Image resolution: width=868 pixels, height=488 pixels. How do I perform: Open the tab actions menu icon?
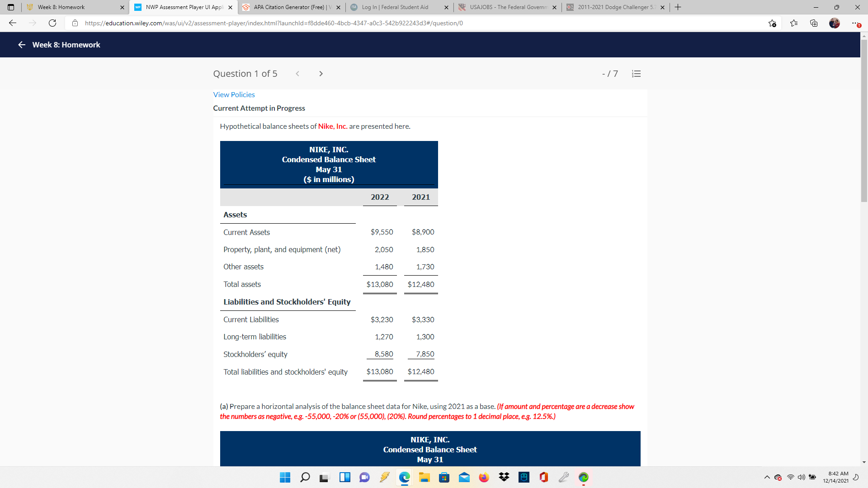11,7
